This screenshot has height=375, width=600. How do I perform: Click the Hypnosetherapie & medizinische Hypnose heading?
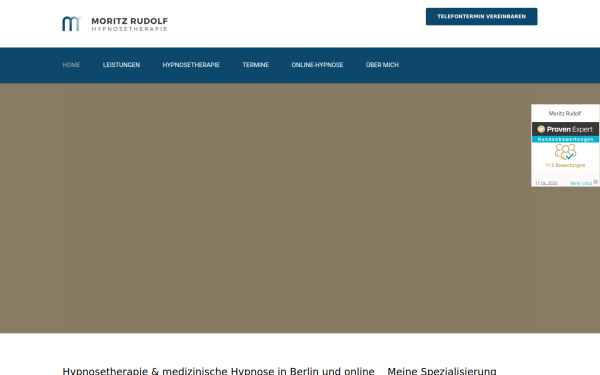click(218, 371)
